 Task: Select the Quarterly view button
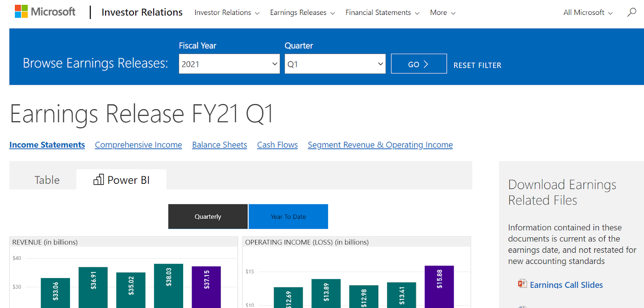point(208,216)
